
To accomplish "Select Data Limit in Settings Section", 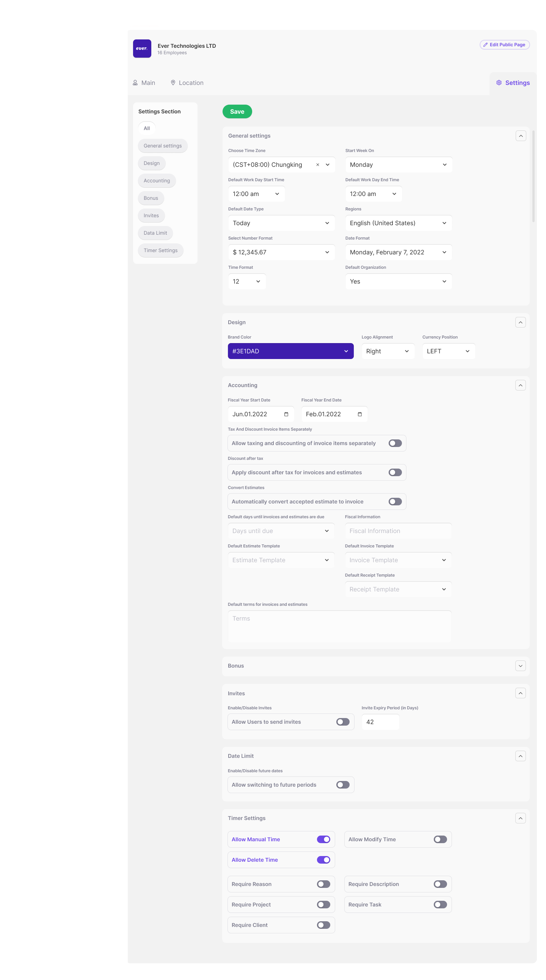I will tap(155, 234).
